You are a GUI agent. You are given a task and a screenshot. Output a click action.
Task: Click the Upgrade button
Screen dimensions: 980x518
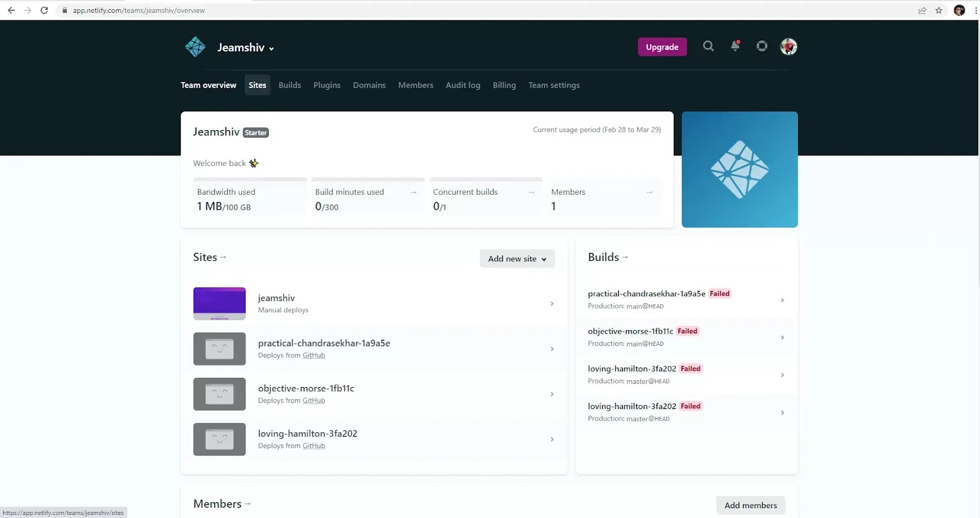point(662,47)
